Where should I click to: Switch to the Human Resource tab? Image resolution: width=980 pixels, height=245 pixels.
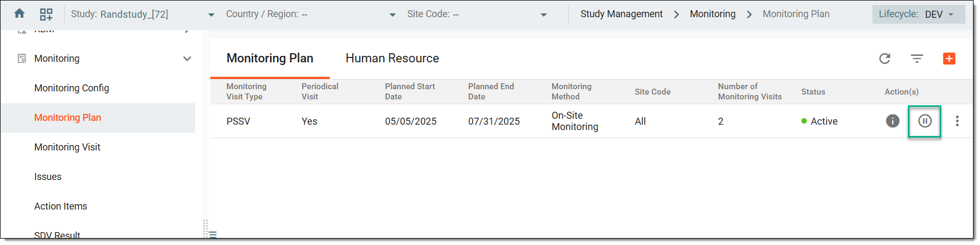[393, 58]
